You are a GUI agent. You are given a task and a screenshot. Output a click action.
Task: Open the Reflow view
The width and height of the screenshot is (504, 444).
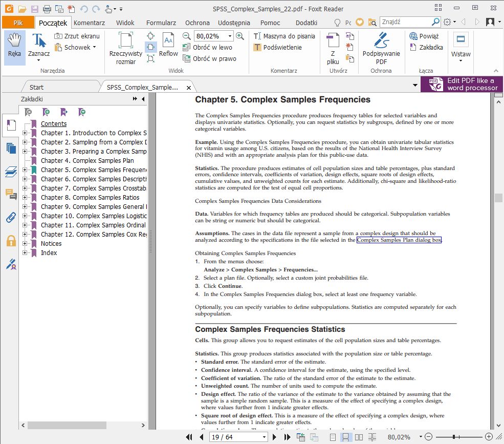[x=168, y=45]
